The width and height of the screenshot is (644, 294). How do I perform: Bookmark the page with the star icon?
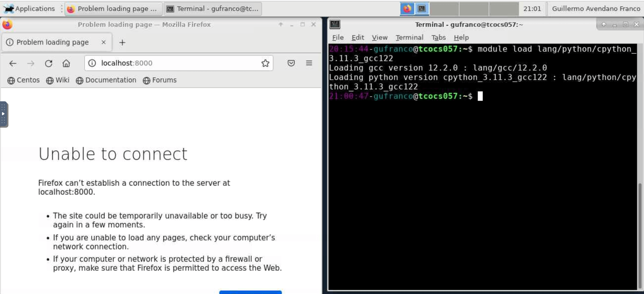click(265, 63)
